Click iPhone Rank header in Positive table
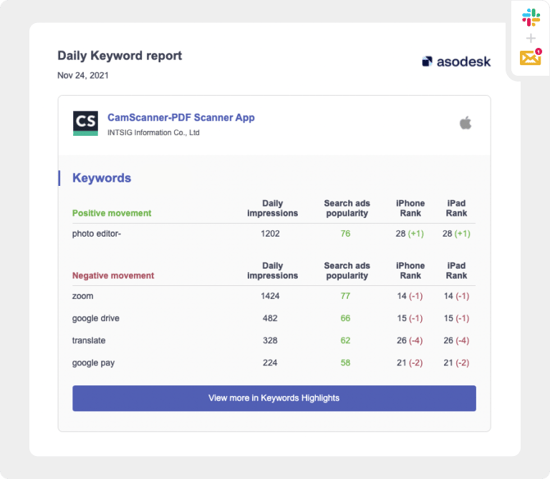Screen dimensions: 550x479 click(x=410, y=208)
